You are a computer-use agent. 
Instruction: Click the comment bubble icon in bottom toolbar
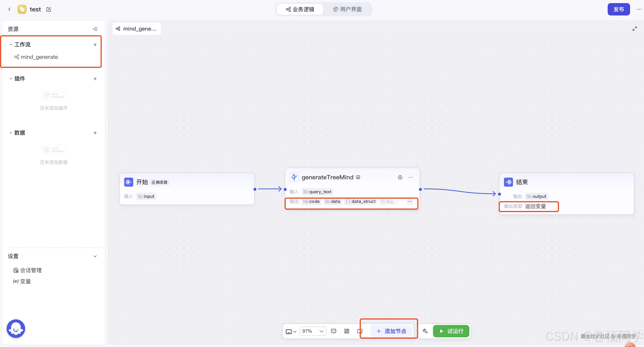[x=333, y=331]
